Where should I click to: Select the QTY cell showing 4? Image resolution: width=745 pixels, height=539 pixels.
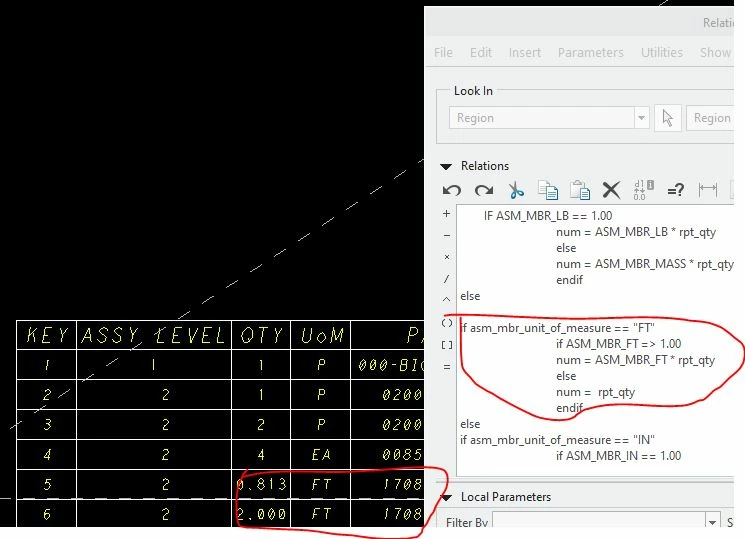pos(261,455)
